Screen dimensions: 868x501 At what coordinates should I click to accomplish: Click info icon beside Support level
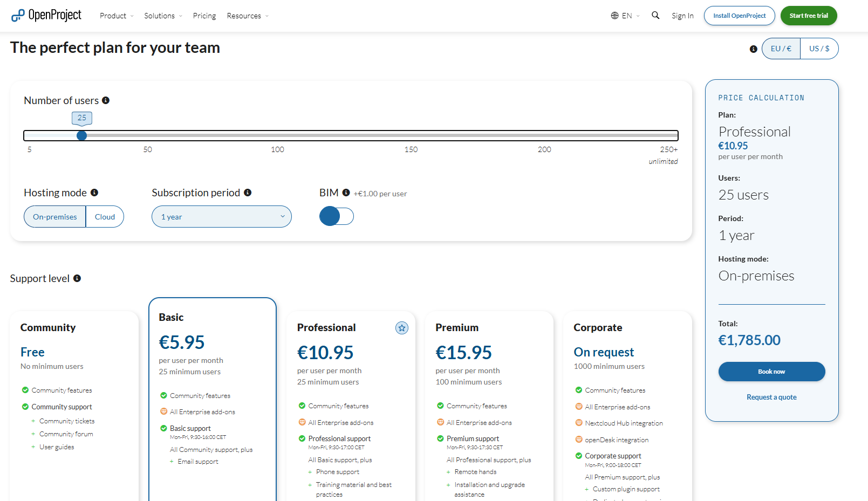tap(77, 278)
